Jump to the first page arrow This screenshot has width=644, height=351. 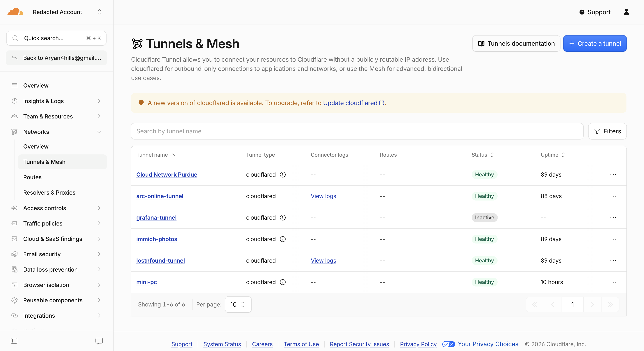[535, 304]
